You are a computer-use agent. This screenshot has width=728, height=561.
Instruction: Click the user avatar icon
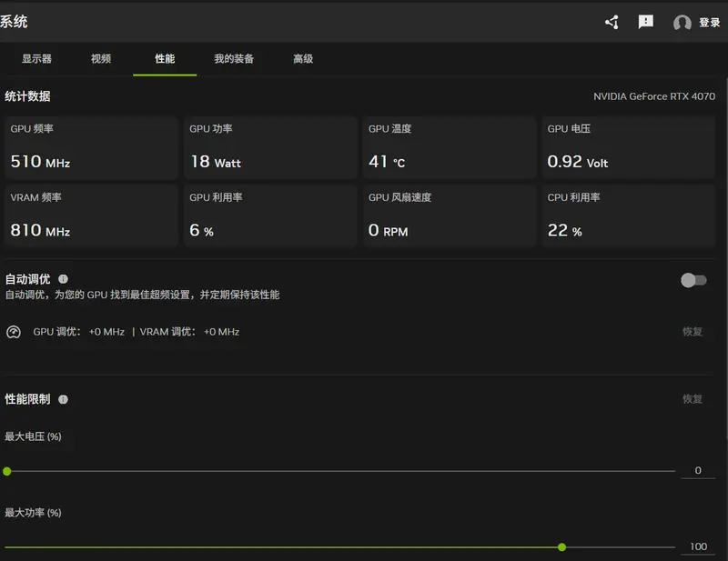pyautogui.click(x=682, y=22)
